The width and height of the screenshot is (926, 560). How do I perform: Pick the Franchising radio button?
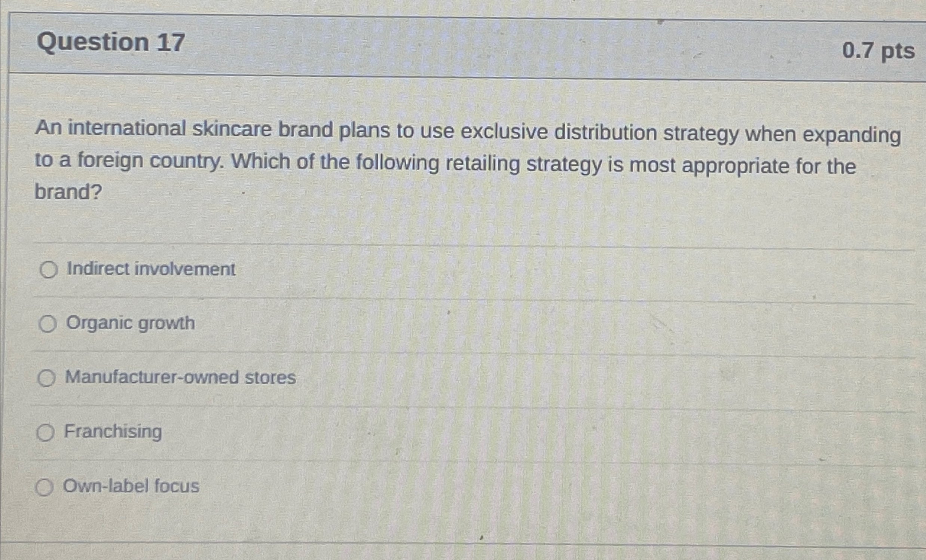click(46, 432)
